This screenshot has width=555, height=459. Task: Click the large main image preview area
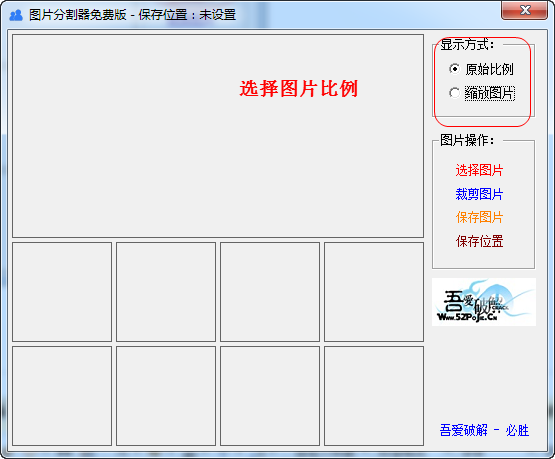[x=218, y=136]
